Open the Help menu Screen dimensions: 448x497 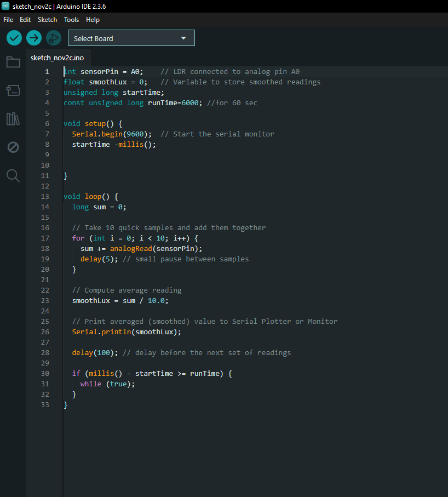93,20
